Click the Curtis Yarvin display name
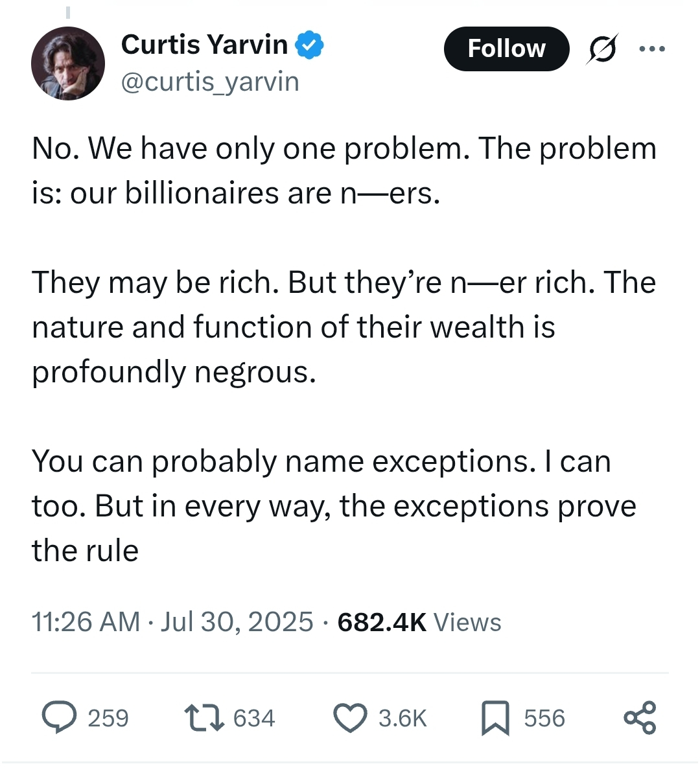Viewport: 700px width, 775px height. tap(204, 45)
